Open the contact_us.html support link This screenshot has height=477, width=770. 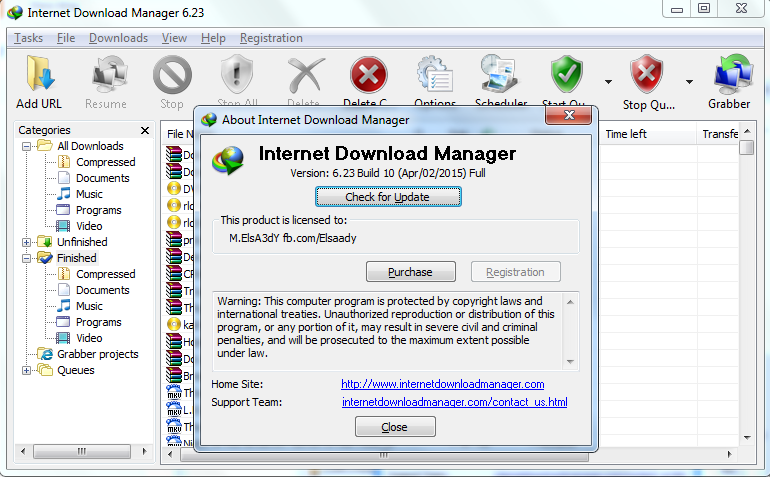(x=455, y=402)
